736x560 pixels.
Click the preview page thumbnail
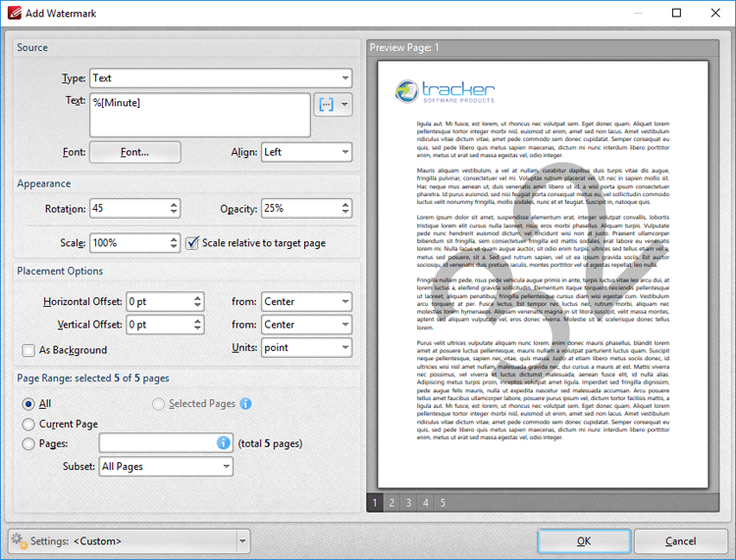pyautogui.click(x=543, y=275)
